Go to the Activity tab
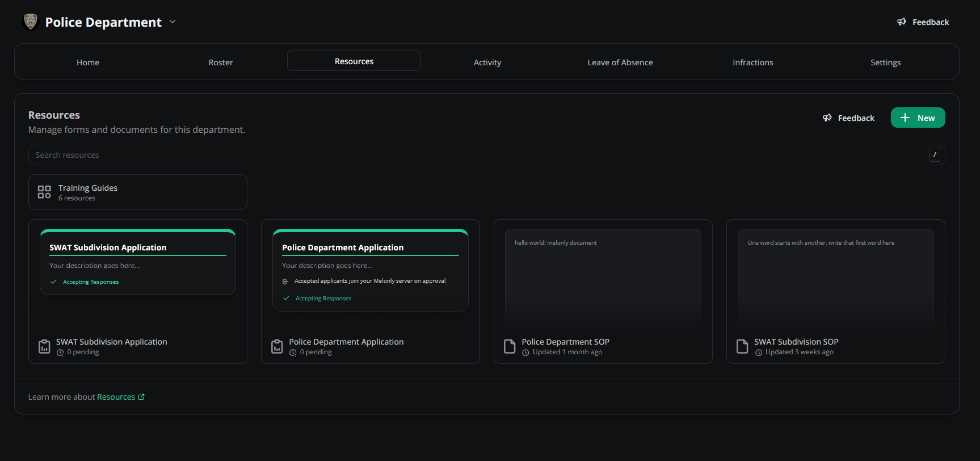This screenshot has height=461, width=980. coord(487,62)
